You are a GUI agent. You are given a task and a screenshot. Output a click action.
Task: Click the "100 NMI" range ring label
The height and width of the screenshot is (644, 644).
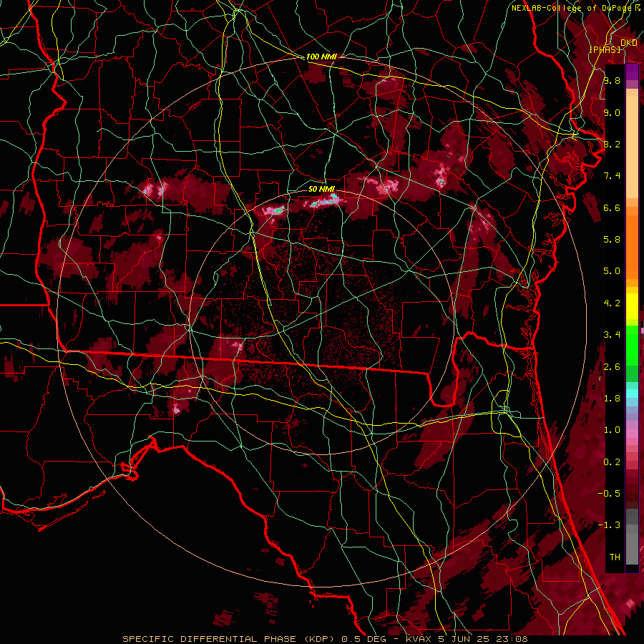[x=321, y=57]
